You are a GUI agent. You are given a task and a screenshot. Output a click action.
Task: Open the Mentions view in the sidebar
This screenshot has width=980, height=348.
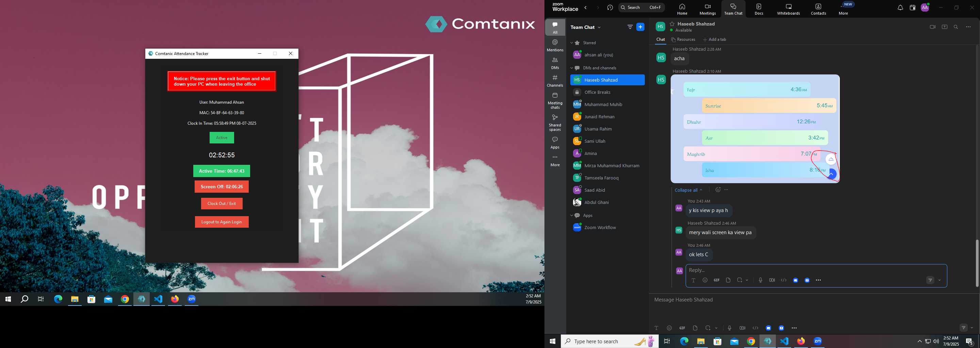555,45
